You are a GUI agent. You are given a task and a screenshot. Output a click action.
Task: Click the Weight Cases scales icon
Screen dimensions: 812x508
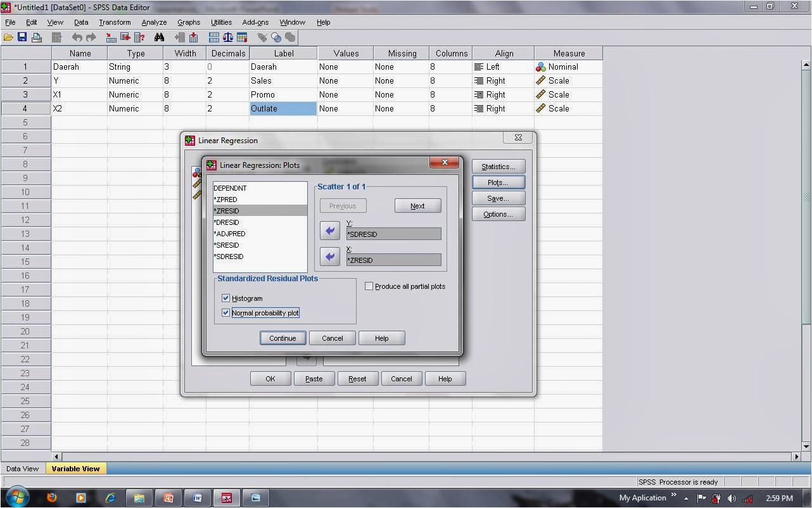[x=228, y=37]
